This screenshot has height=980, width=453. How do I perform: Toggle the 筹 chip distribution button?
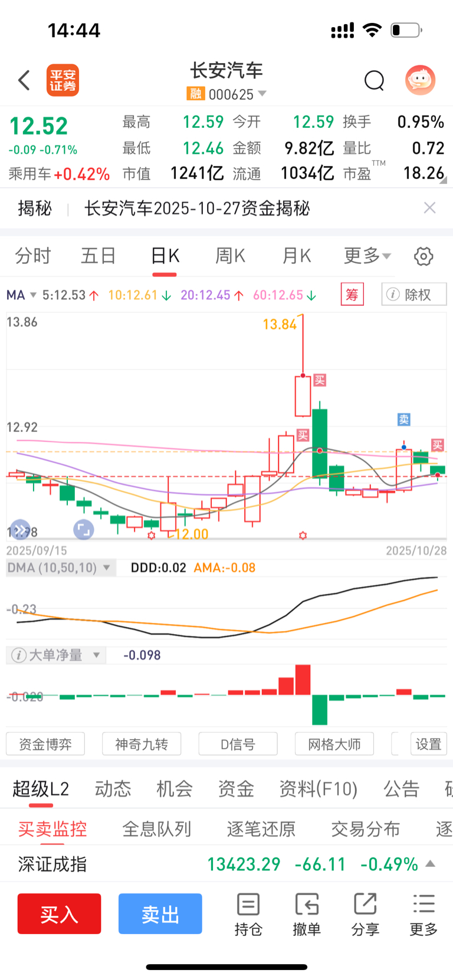pos(352,294)
